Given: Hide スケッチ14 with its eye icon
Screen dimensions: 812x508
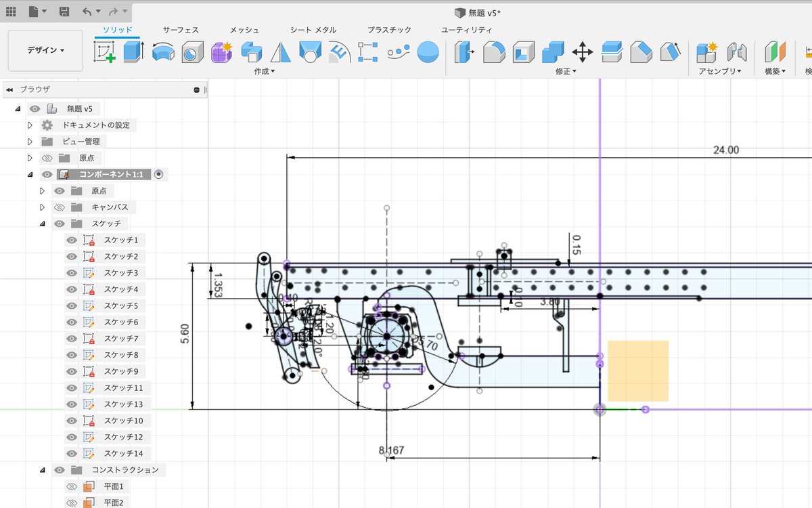Looking at the screenshot, I should [x=71, y=454].
